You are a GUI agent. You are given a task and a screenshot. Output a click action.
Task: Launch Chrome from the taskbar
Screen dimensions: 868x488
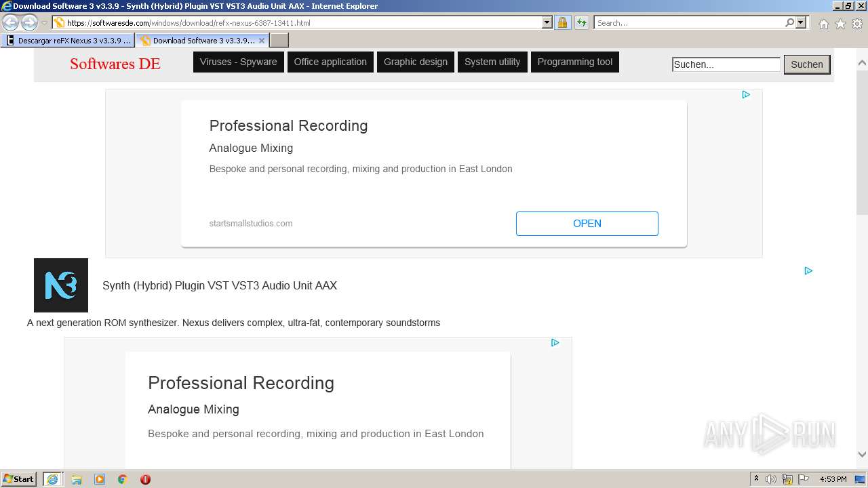(123, 479)
